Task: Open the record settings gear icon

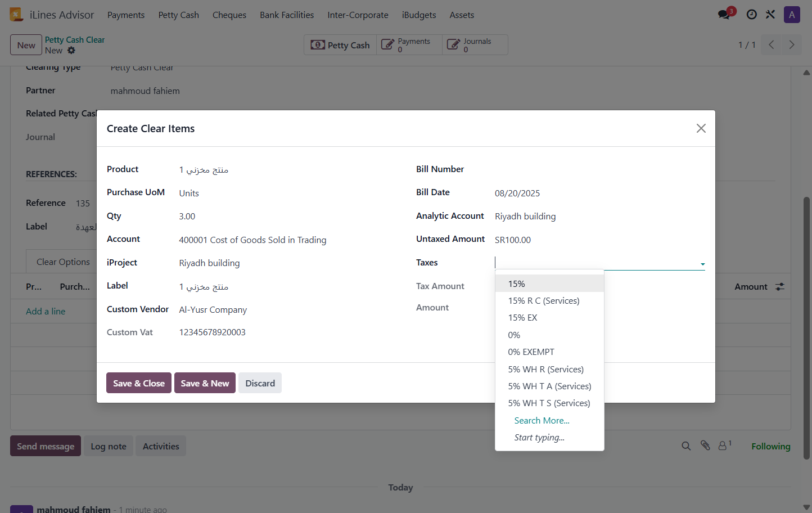Action: (x=71, y=51)
